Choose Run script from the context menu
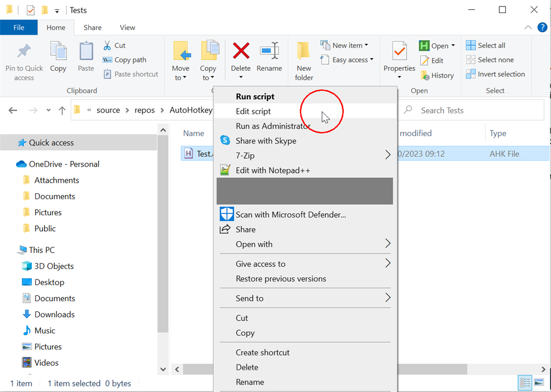551x392 pixels. [x=255, y=96]
